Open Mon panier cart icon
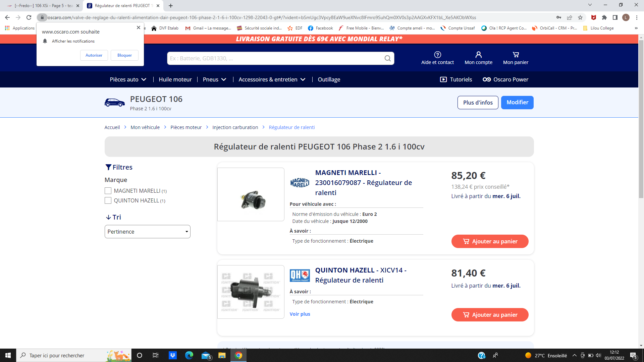Viewport: 644px width, 362px height. [516, 55]
